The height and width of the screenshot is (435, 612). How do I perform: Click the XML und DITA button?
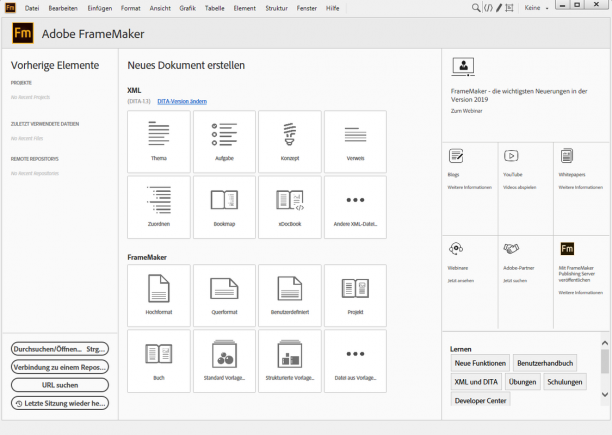pyautogui.click(x=476, y=382)
